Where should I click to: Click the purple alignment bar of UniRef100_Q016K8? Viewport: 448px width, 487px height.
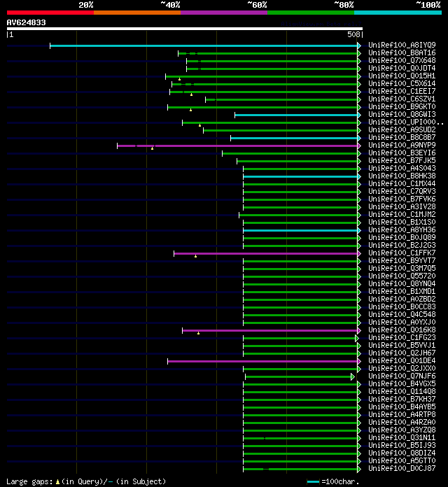pos(269,330)
